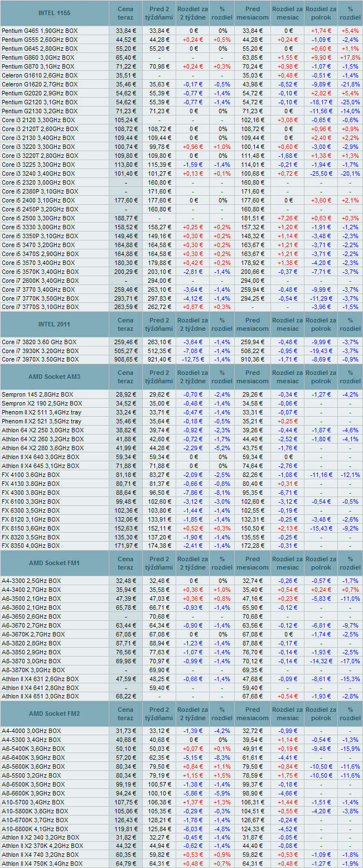
Task: Click the AMD Socket AM3 section header
Action: click(55, 377)
